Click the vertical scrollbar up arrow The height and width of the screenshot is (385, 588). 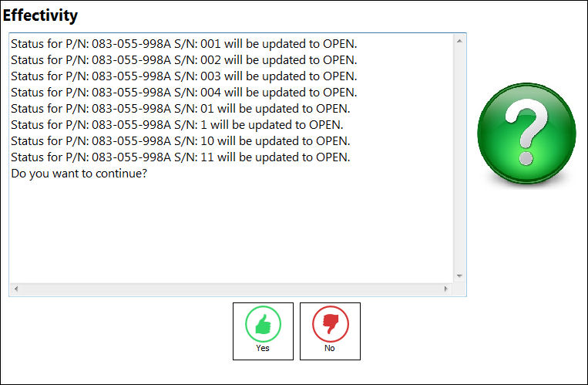coord(459,41)
